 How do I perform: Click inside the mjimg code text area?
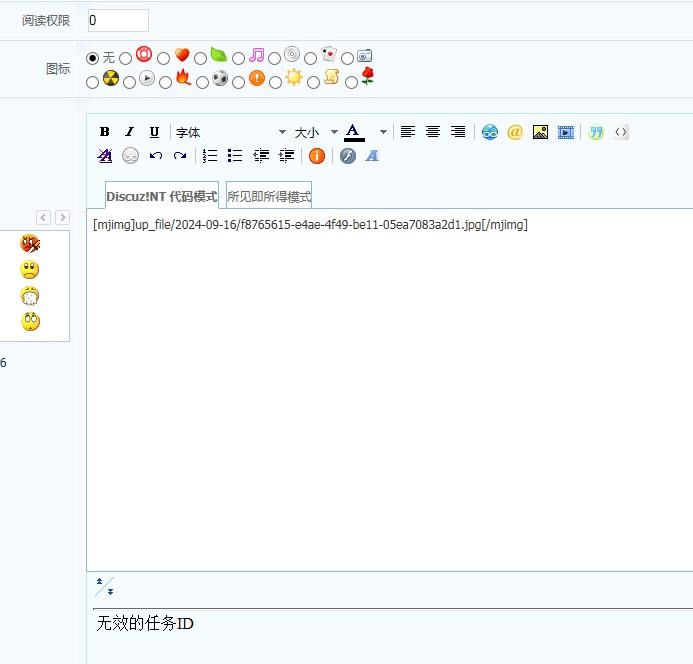[x=390, y=390]
